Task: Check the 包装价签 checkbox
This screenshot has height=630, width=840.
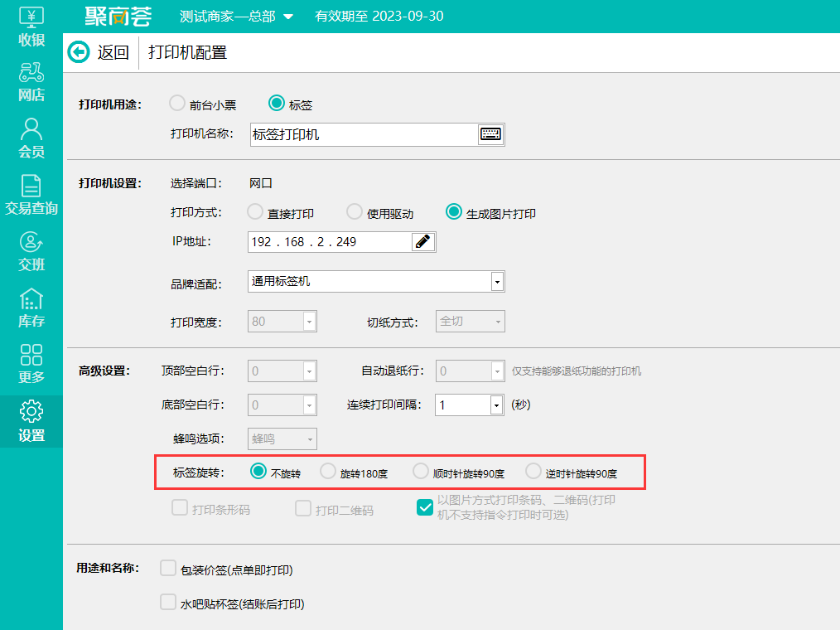Action: pyautogui.click(x=168, y=569)
